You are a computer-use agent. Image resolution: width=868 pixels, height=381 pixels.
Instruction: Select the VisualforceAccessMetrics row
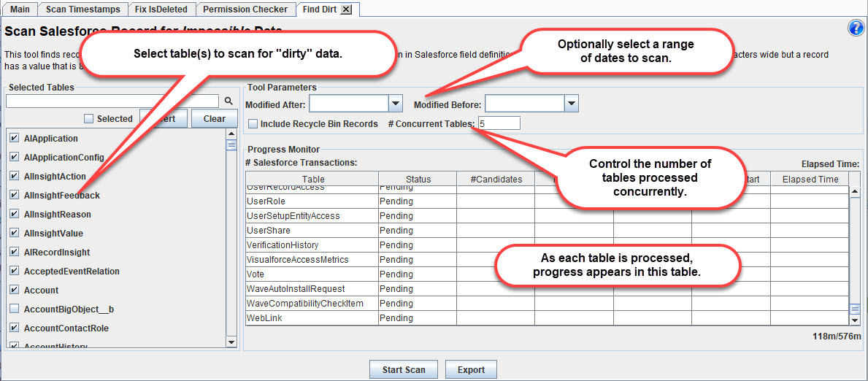click(x=547, y=259)
